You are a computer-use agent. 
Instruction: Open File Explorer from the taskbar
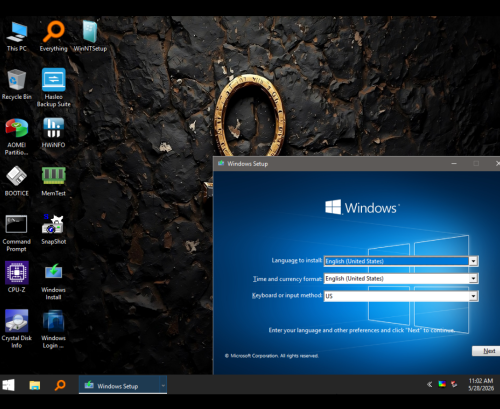[35, 385]
